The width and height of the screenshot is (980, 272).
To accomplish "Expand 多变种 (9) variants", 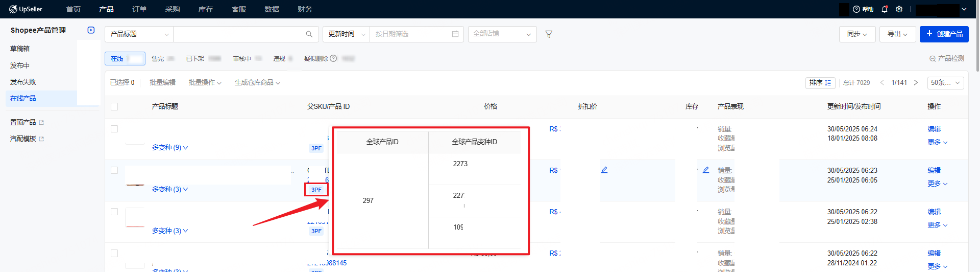I will [x=170, y=148].
